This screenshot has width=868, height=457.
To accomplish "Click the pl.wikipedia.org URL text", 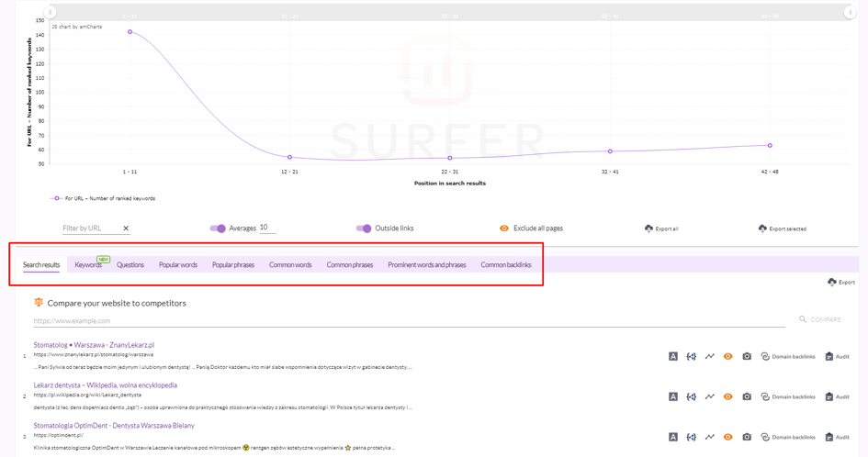I will point(87,395).
